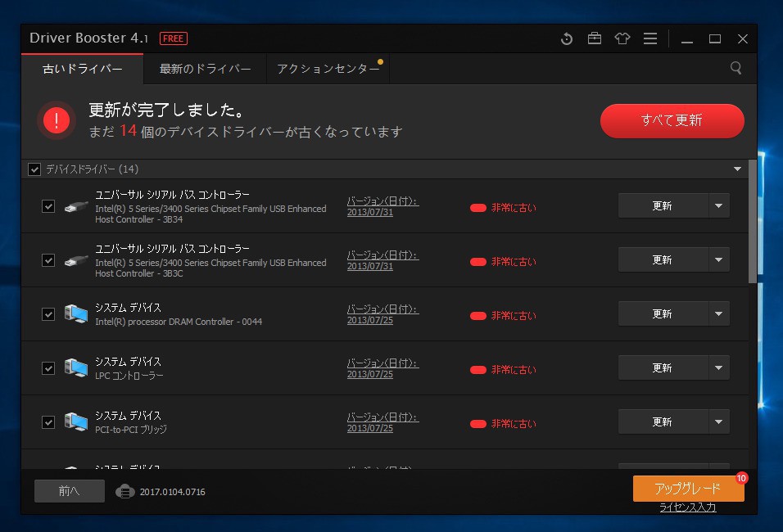
Task: Collapse the デバイスドライバー group arrow
Action: point(737,169)
